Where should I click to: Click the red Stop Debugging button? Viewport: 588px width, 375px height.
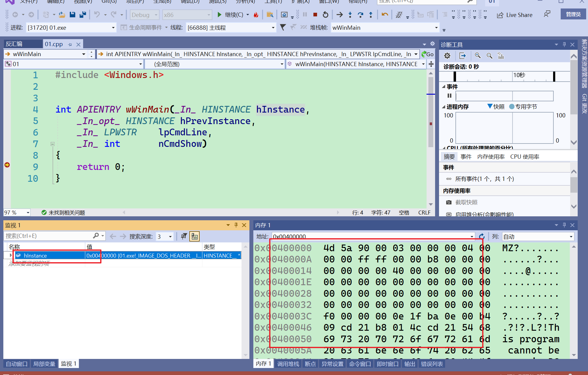[x=315, y=15]
